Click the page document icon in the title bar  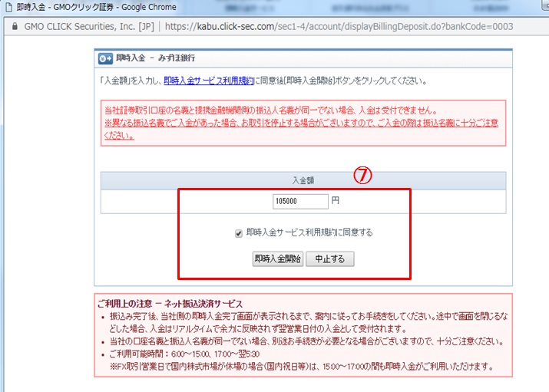[9, 7]
